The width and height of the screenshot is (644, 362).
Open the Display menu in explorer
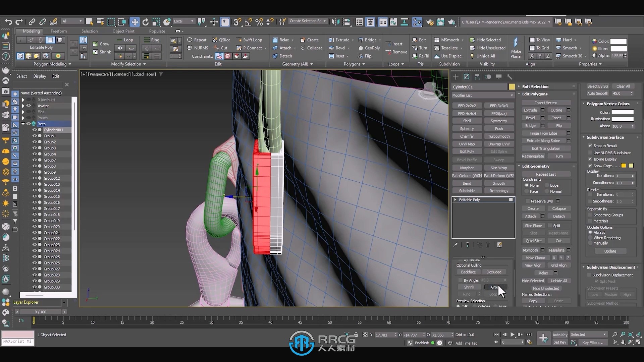pyautogui.click(x=40, y=76)
